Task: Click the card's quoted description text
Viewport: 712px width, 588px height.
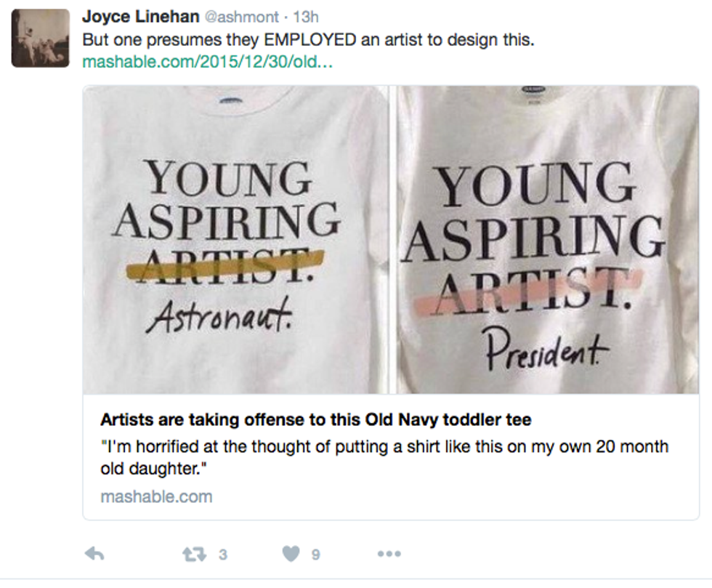Action: tap(384, 456)
